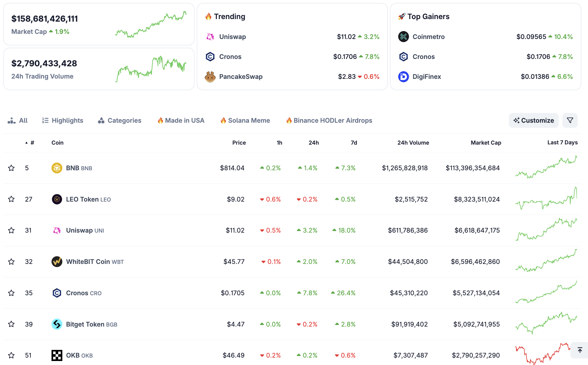Open Binance HODLer Airdrops tab
The image size is (588, 365).
[329, 120]
